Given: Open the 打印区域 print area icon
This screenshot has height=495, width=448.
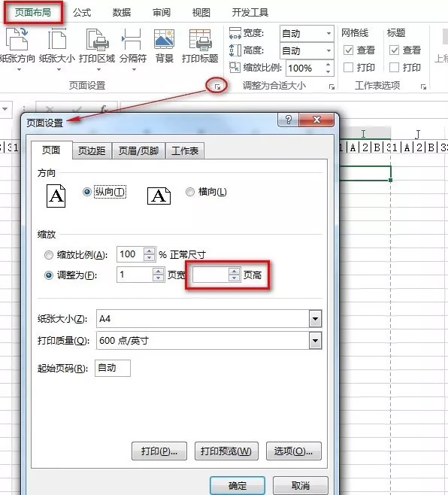Looking at the screenshot, I should (x=97, y=39).
